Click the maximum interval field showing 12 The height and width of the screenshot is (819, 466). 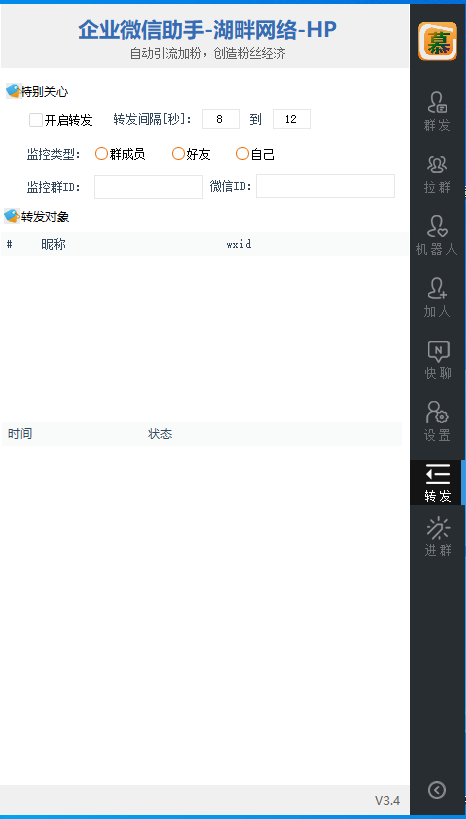click(x=292, y=119)
